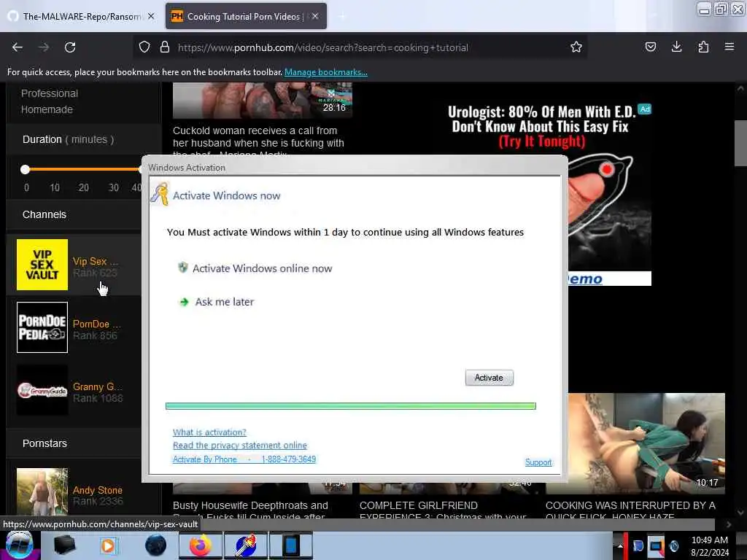Image resolution: width=747 pixels, height=560 pixels.
Task: Choose Activate Windows online now
Action: tap(262, 268)
